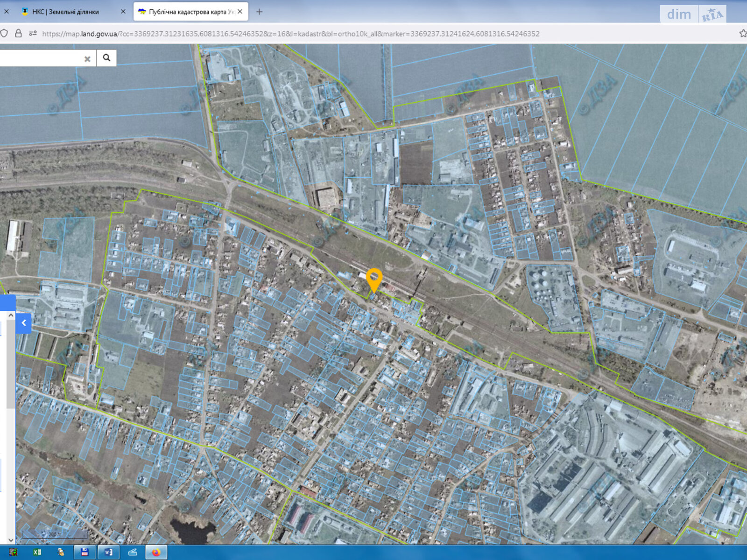Open Word from the taskbar
The width and height of the screenshot is (747, 560).
point(108,553)
